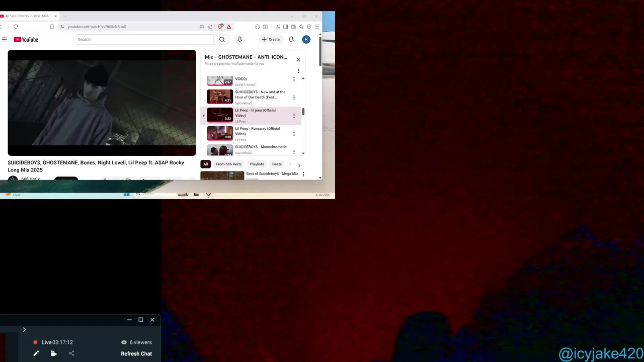The image size is (644, 362).
Task: Click the playlist panel scrollbar thumb
Action: (303, 111)
